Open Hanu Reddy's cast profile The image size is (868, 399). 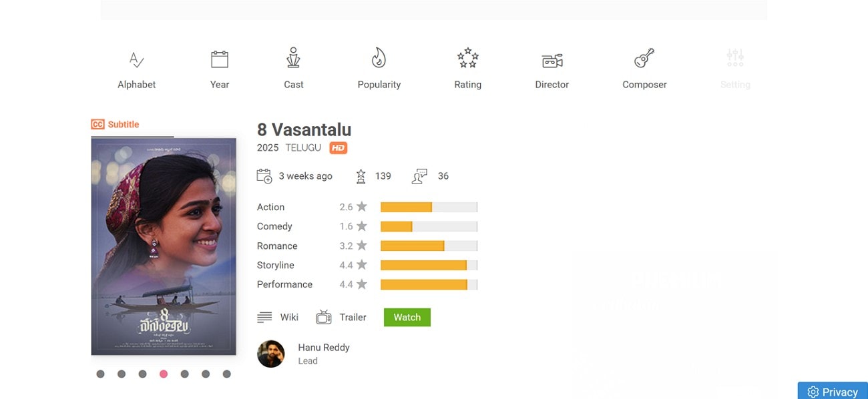click(x=323, y=348)
